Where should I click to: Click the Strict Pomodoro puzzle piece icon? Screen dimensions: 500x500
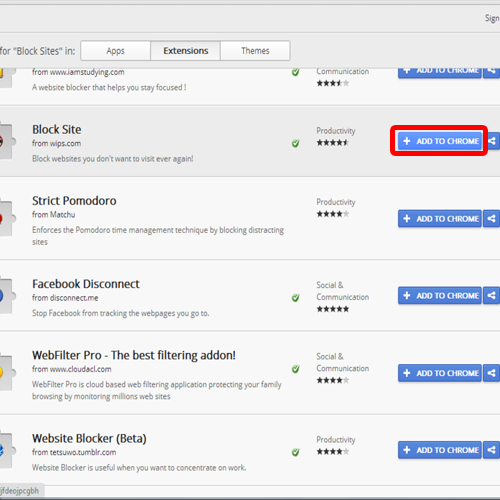pyautogui.click(x=7, y=218)
